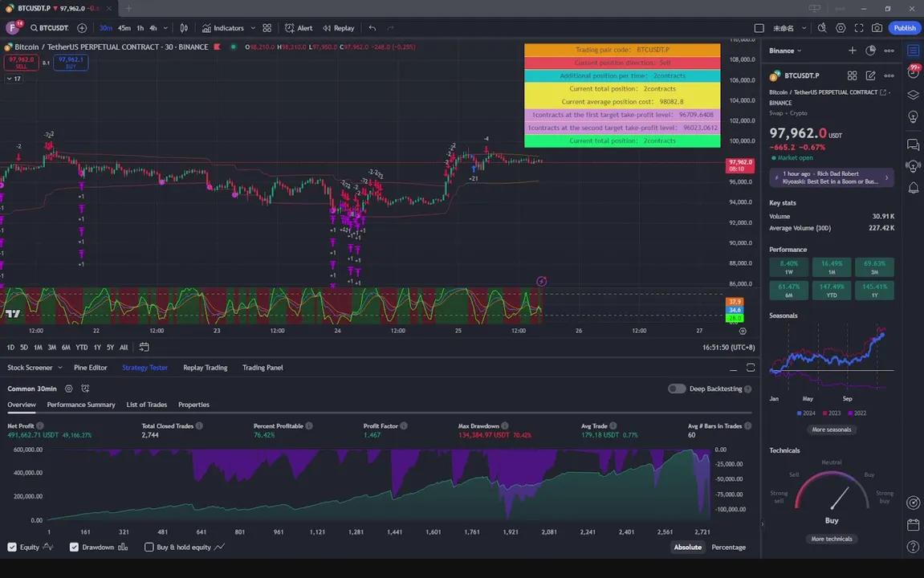The image size is (924, 578).
Task: Select Absolute value display
Action: pyautogui.click(x=688, y=547)
